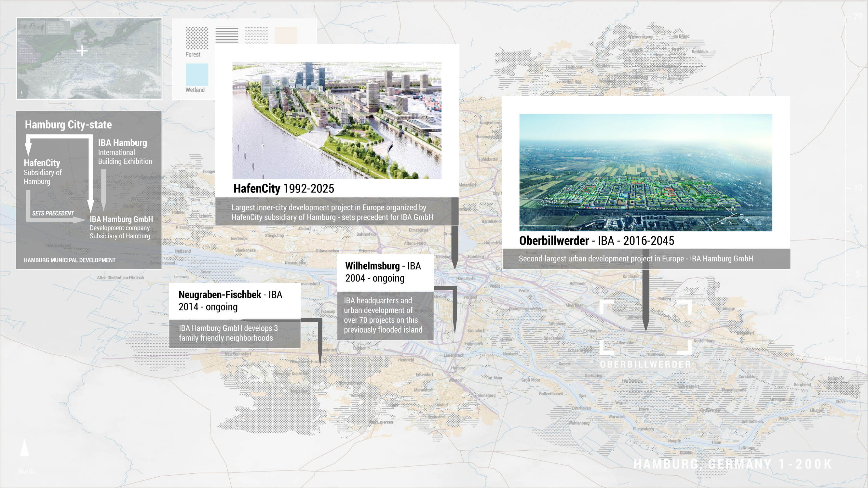Click the 'HAMBURG MUNICIPAL DEVELOPMENT' caption
Viewport: 868px width, 488px height.
(x=70, y=260)
